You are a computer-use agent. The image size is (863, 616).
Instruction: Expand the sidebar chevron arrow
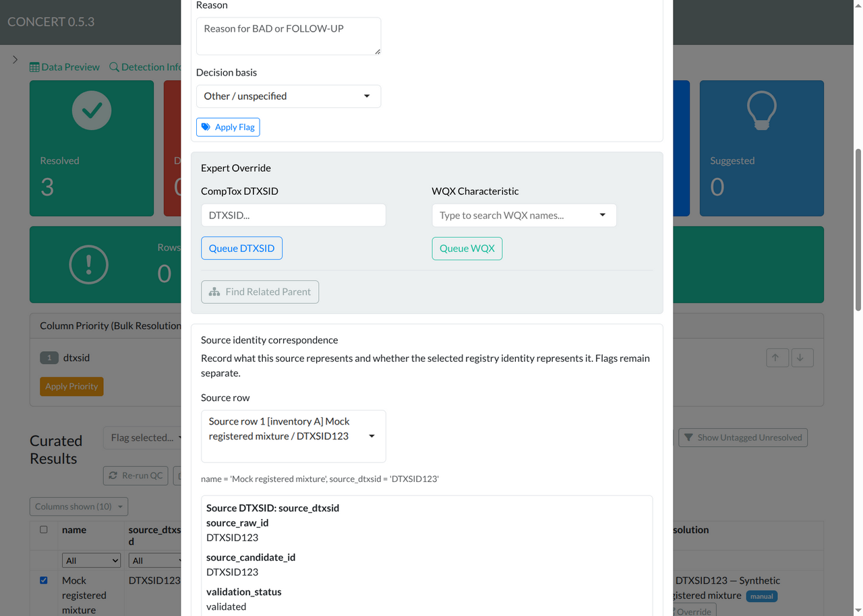[16, 60]
